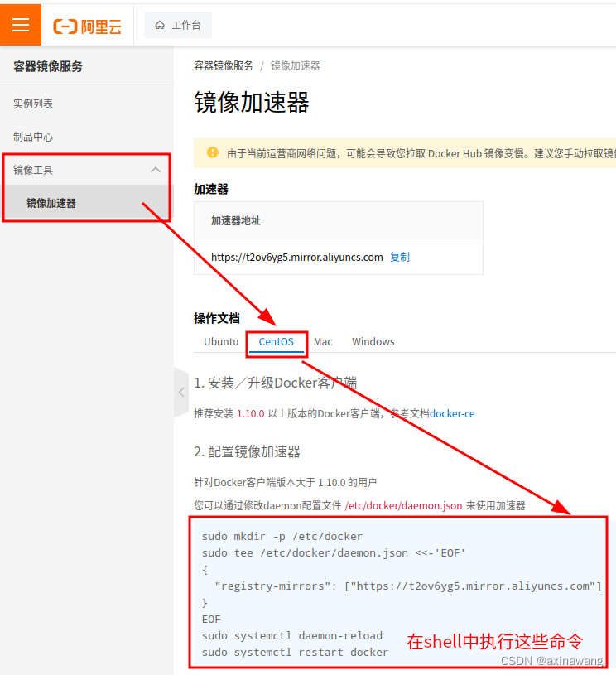Screen dimensions: 616x675
Task: Copy accelerator address with 复制 link
Action: click(399, 257)
